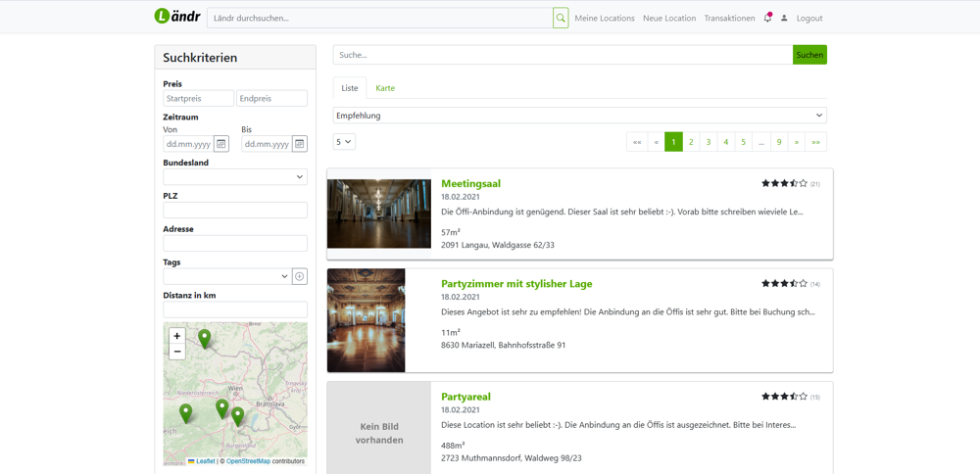Open the Meetingsaal listing title

470,183
